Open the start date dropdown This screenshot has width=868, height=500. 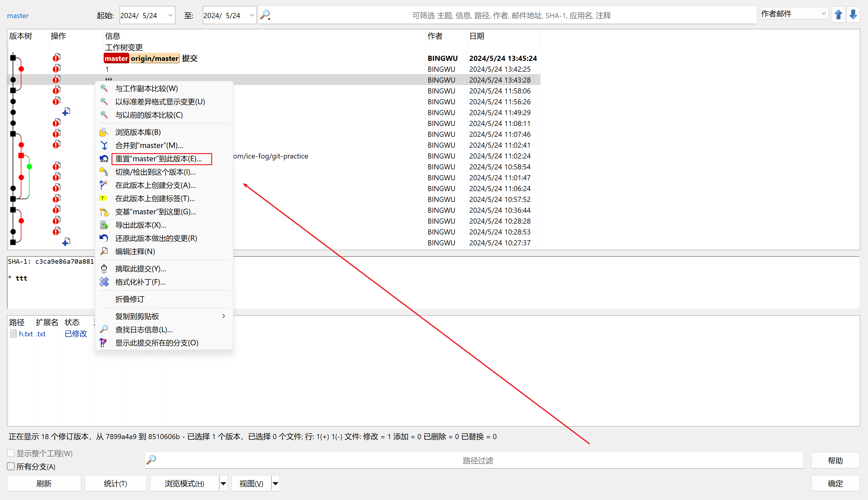[170, 15]
